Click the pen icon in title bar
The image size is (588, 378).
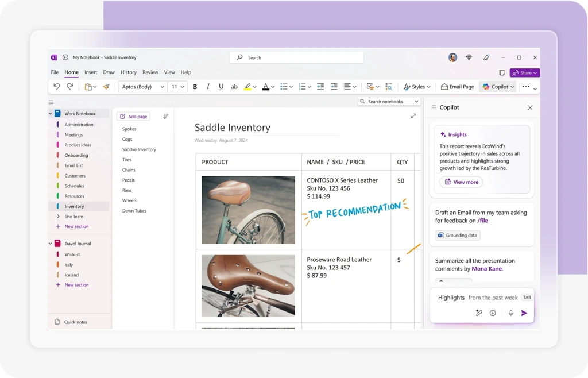coord(486,57)
